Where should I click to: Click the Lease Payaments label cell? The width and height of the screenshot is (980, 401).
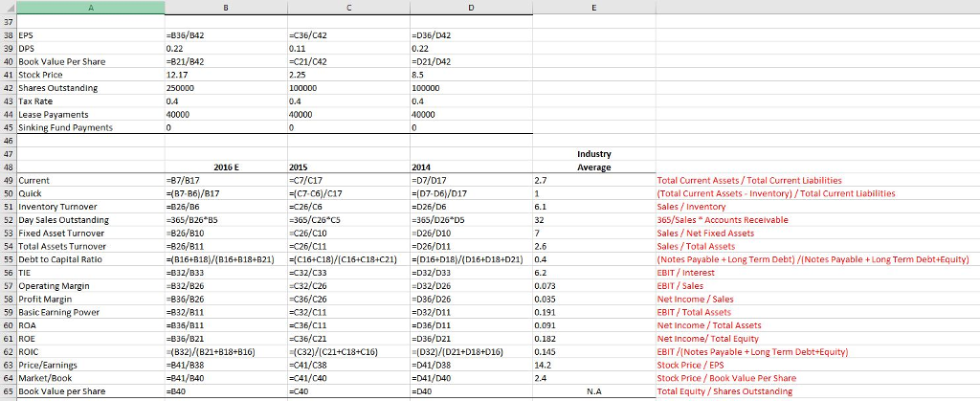click(x=91, y=114)
